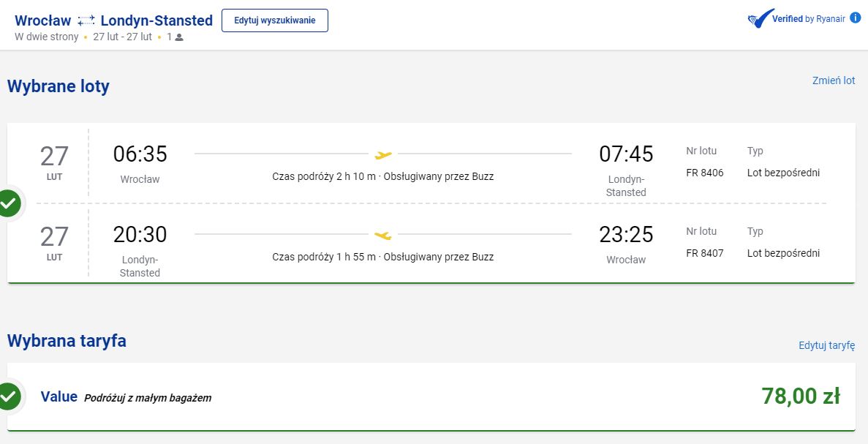Click the 78,00 zł fare price

(x=801, y=396)
